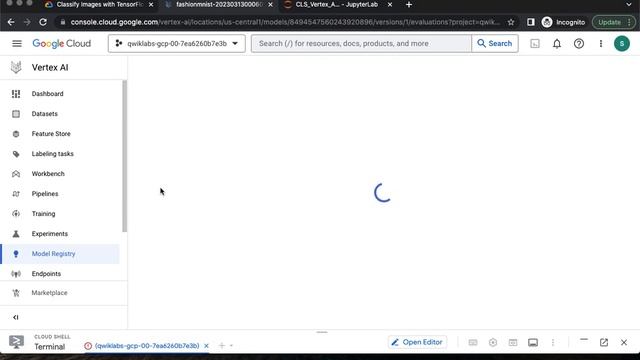
Task: Bookmark this page with the star icon
Action: [x=511, y=22]
